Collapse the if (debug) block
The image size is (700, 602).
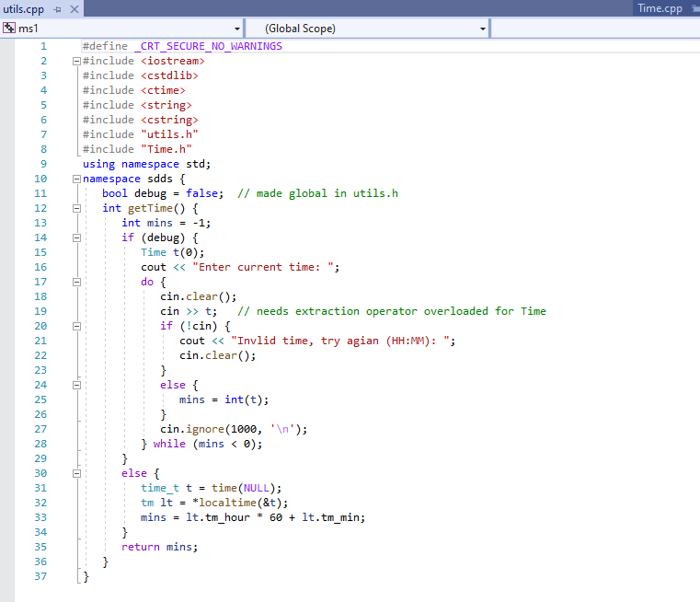click(76, 238)
